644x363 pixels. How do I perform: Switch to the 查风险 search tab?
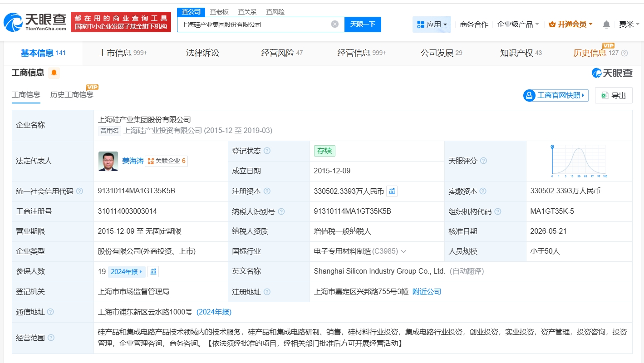275,12
